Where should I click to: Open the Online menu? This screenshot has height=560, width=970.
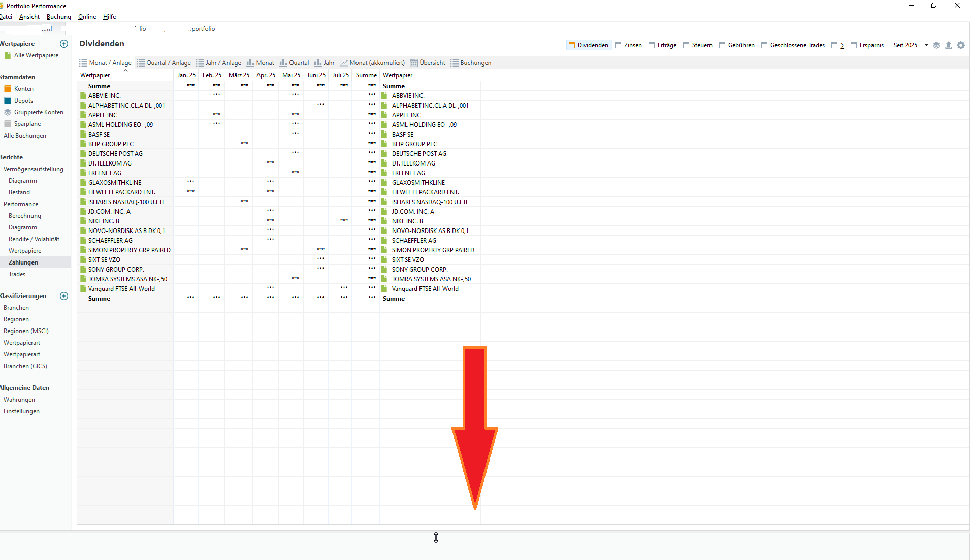pyautogui.click(x=87, y=17)
